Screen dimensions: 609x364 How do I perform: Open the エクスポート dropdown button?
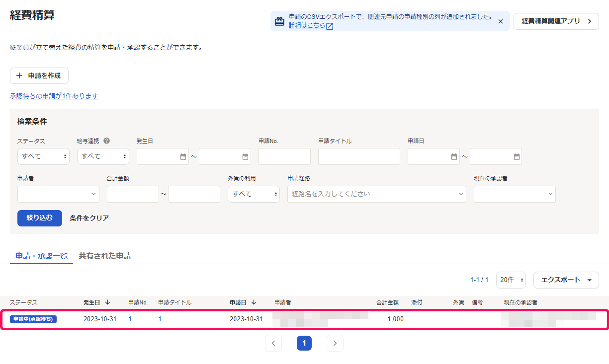pos(566,280)
